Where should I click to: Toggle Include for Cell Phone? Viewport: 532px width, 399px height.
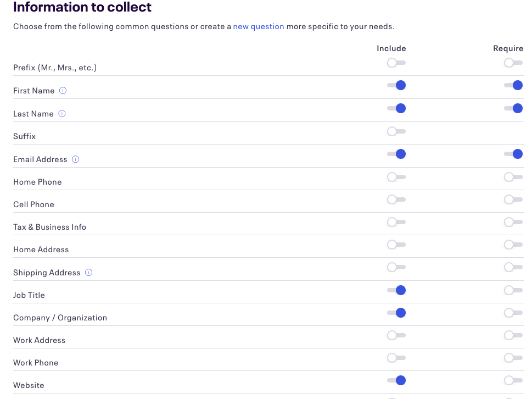pos(396,199)
